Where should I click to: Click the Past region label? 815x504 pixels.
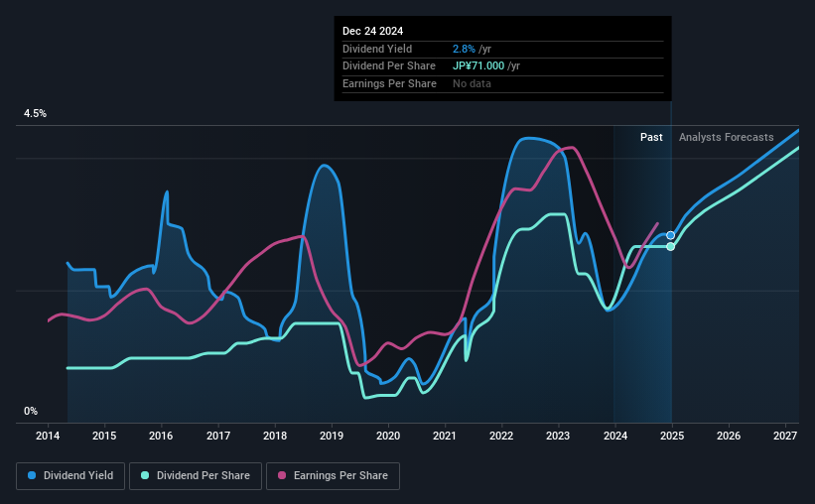click(x=651, y=137)
